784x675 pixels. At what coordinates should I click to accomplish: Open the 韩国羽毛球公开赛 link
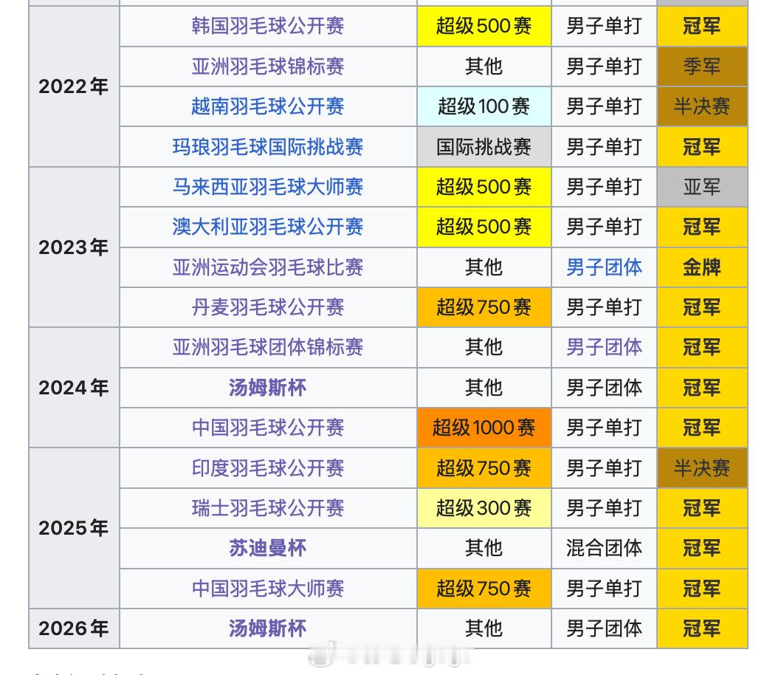[x=267, y=26]
